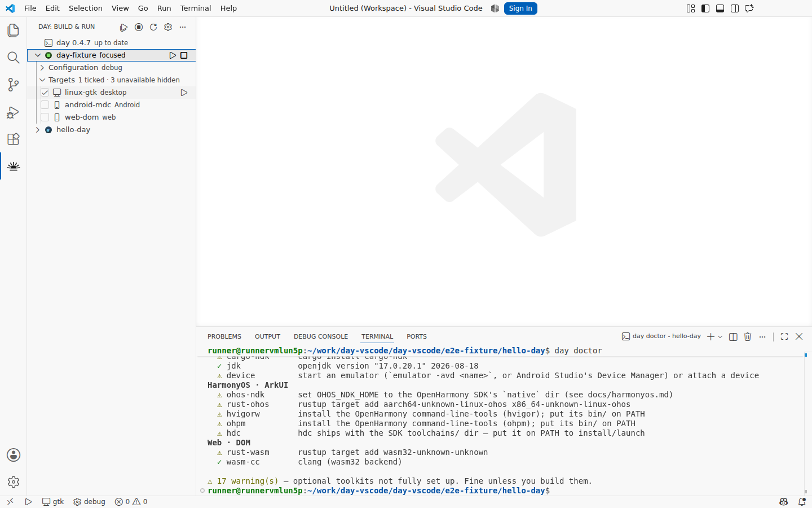Open the Search view in activity bar

[14, 58]
